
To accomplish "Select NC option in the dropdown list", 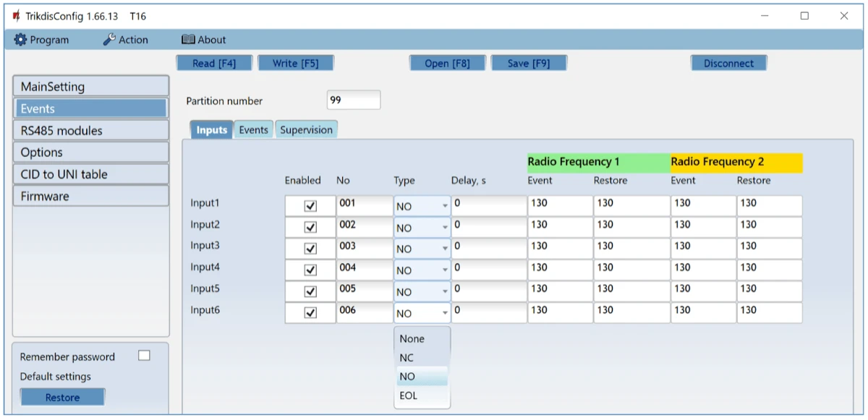I will (x=407, y=358).
